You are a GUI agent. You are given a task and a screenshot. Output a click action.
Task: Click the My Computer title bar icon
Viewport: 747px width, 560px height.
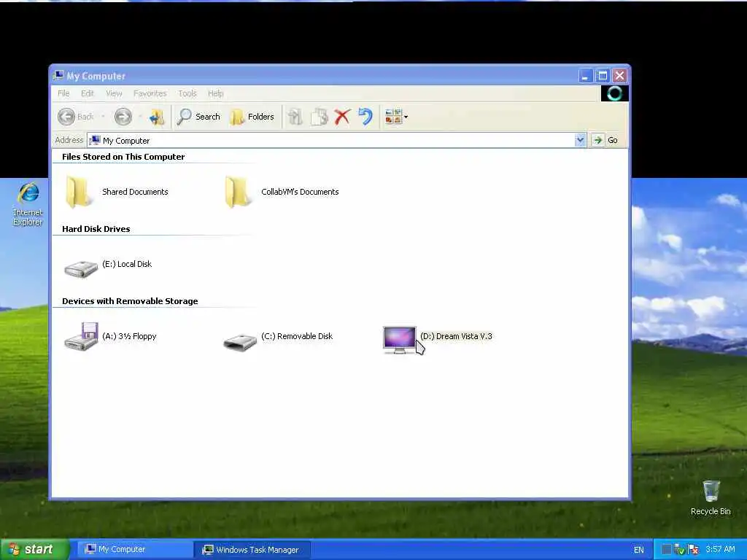(x=58, y=76)
